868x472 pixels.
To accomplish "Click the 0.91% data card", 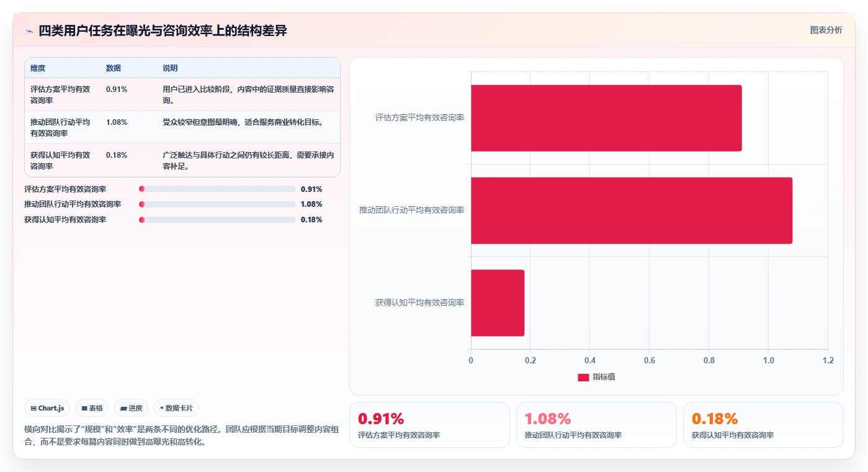I will click(429, 425).
